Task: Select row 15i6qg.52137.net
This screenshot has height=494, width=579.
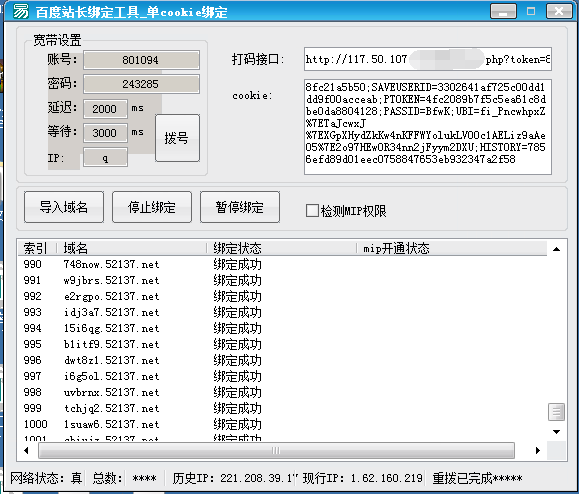Action: (282, 328)
